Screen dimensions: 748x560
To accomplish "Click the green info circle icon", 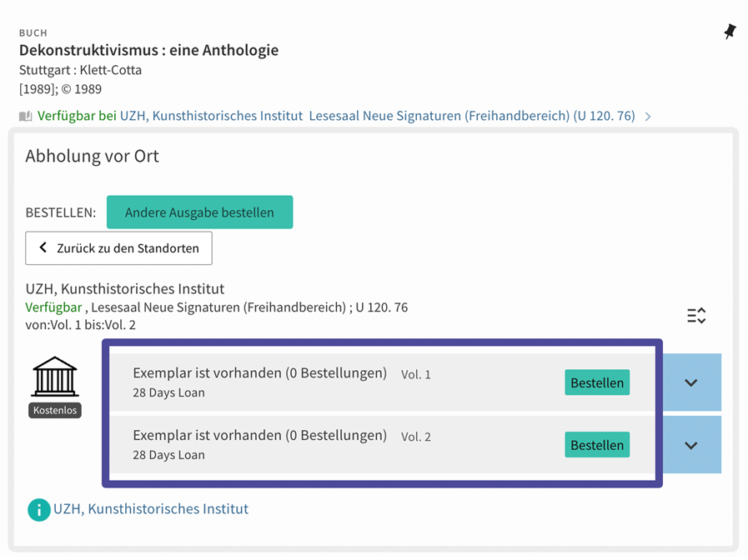I will click(x=38, y=509).
